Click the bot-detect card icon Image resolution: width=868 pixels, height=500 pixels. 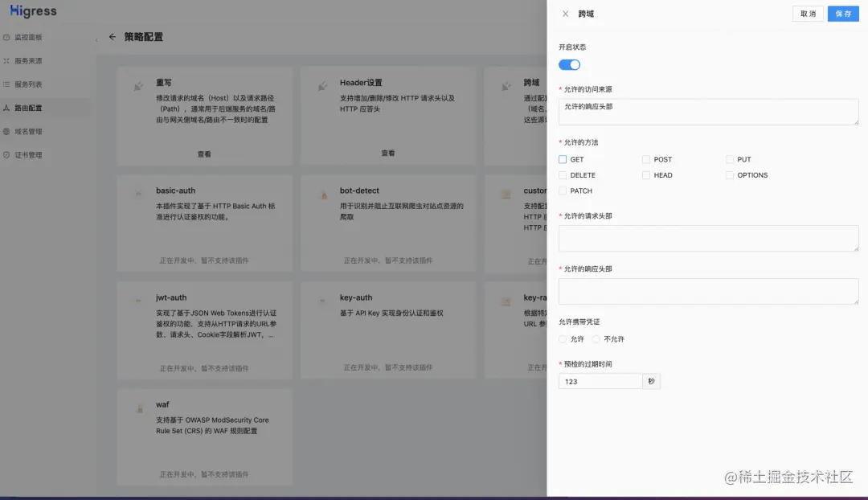pos(324,195)
